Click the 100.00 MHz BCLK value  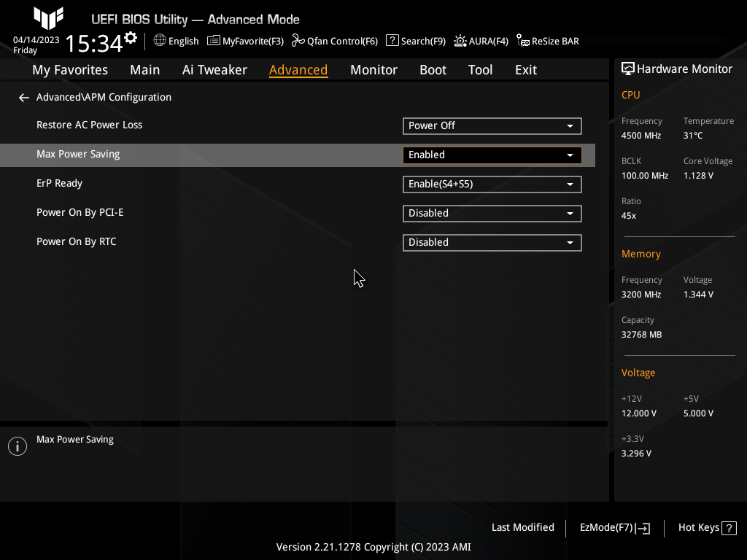(645, 176)
